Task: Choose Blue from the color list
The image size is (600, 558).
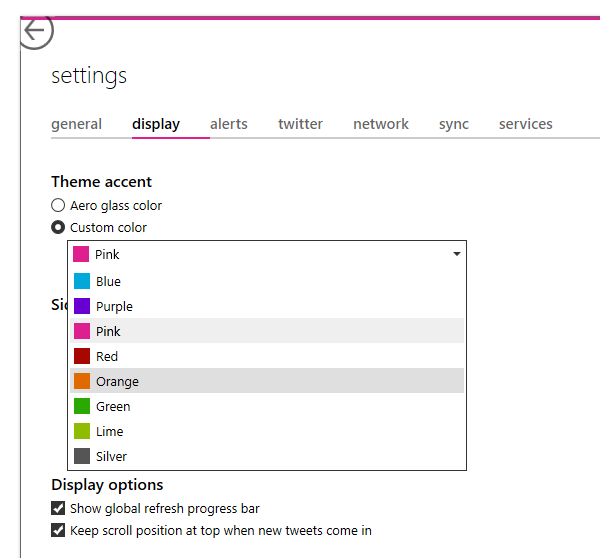Action: [x=267, y=281]
